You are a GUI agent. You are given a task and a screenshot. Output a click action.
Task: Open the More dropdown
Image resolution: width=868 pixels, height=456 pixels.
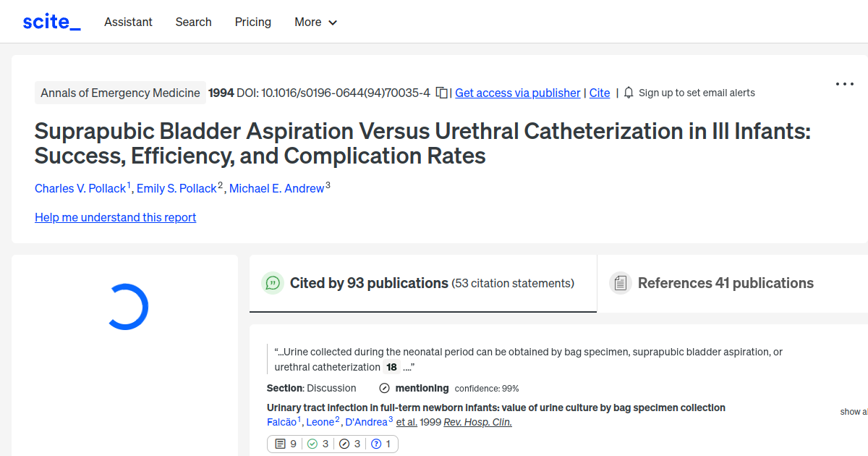click(x=315, y=22)
